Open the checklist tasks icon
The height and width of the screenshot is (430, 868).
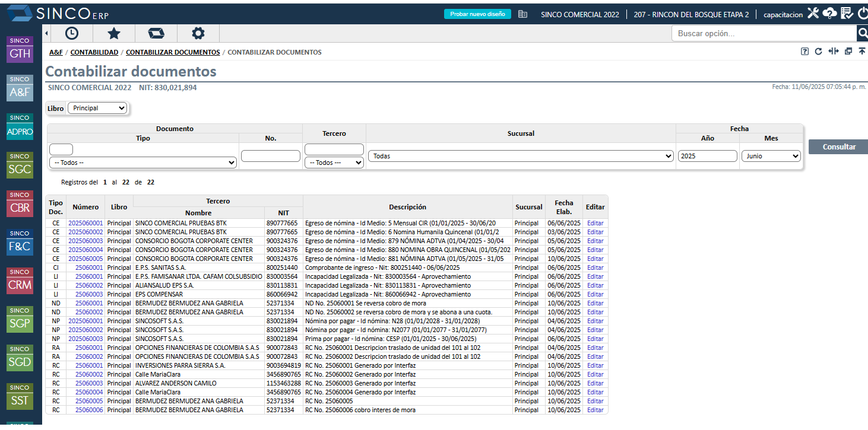[847, 13]
